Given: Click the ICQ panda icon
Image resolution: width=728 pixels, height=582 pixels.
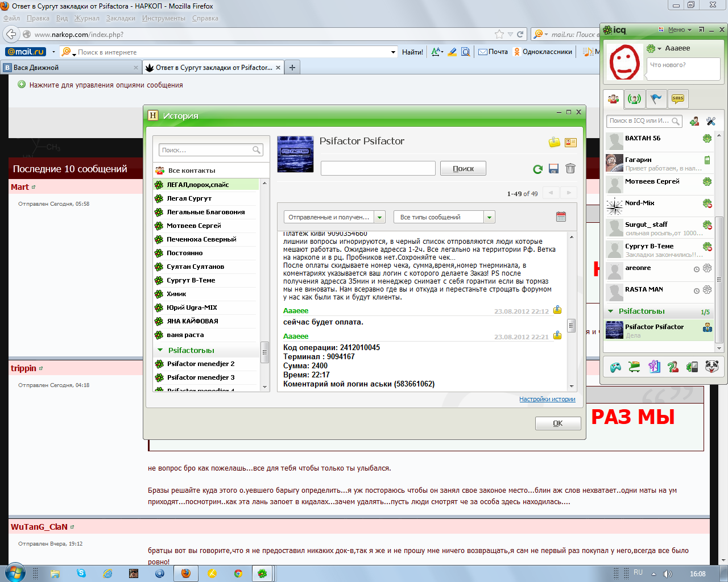Looking at the screenshot, I should tap(712, 367).
